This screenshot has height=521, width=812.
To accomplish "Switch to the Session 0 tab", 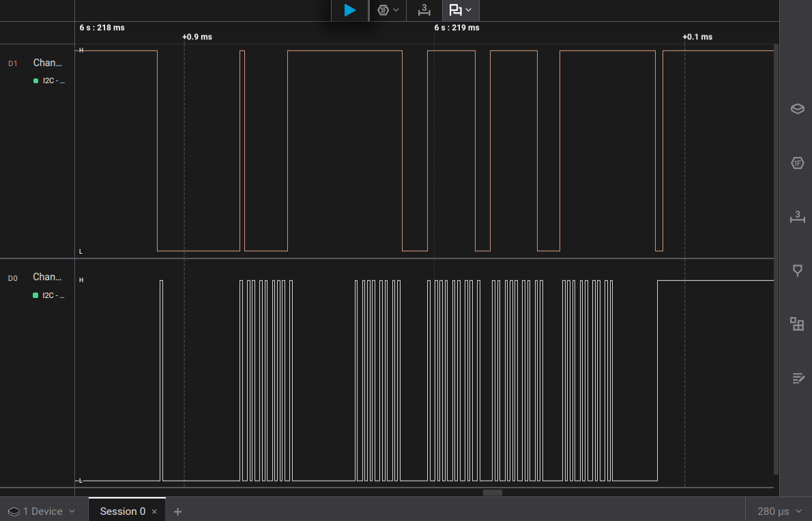I will pos(122,511).
